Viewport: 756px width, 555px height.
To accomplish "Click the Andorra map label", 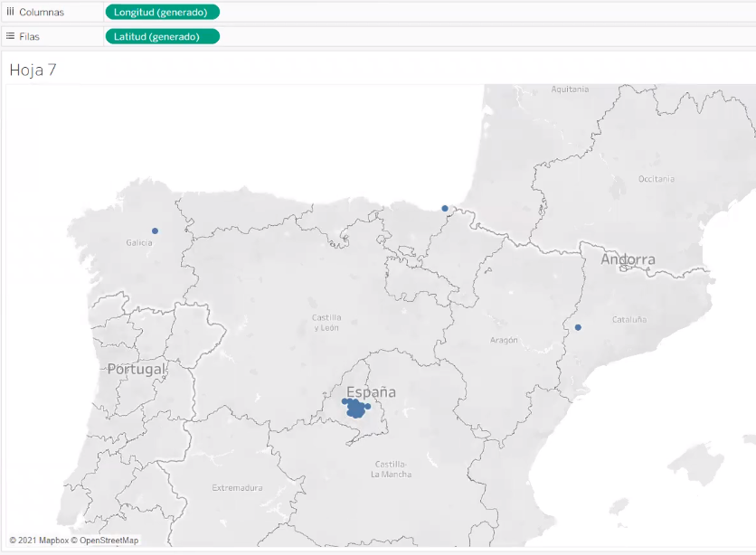I will 628,259.
